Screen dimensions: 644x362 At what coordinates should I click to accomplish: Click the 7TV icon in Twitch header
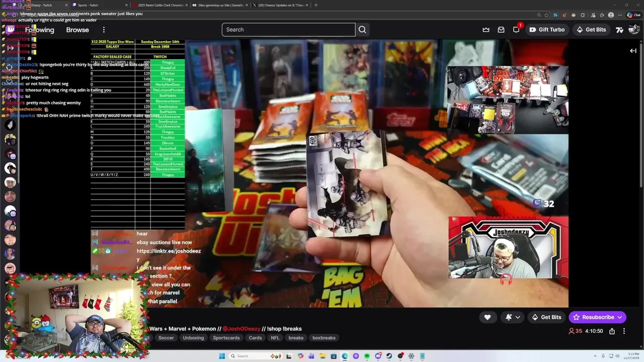[620, 30]
